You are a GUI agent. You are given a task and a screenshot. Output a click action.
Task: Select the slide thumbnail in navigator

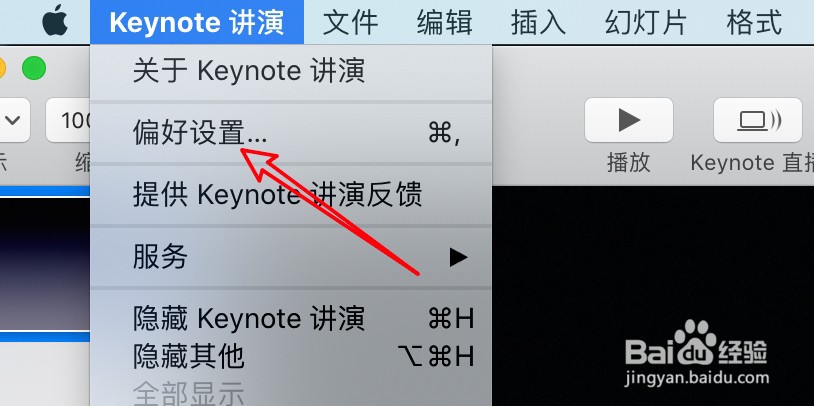[x=45, y=264]
